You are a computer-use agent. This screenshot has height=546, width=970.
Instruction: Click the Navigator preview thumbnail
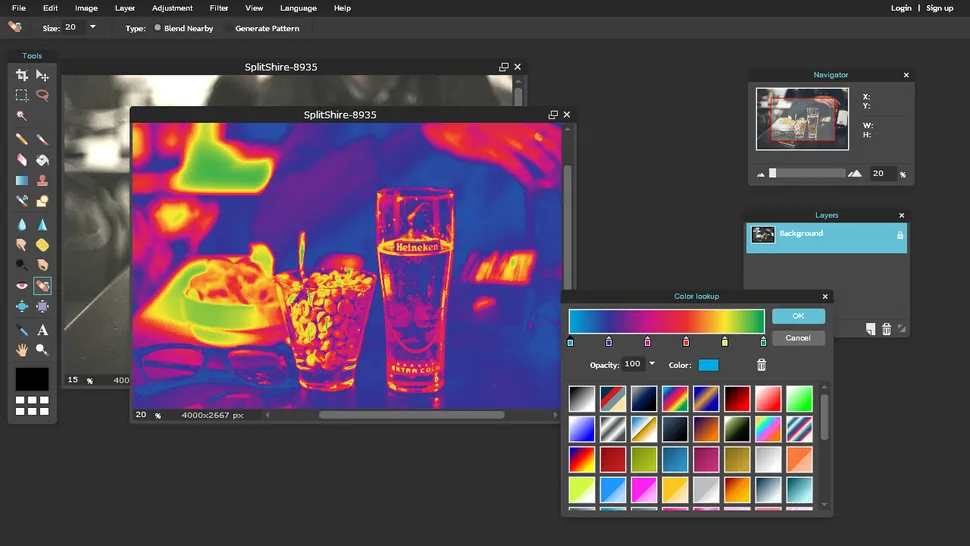click(802, 119)
